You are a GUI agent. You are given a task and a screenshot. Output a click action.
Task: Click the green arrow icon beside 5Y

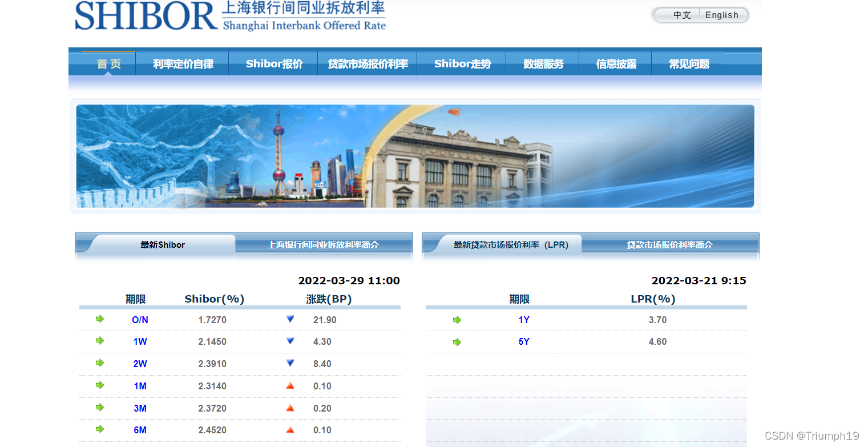click(457, 343)
